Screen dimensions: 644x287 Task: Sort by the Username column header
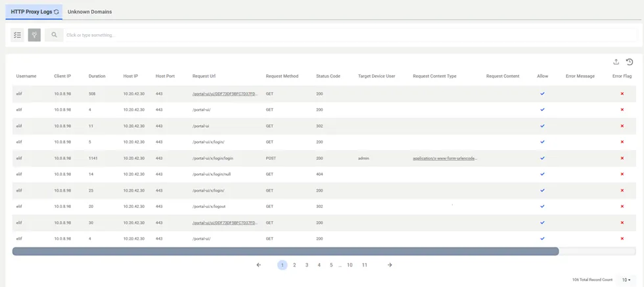click(x=26, y=76)
